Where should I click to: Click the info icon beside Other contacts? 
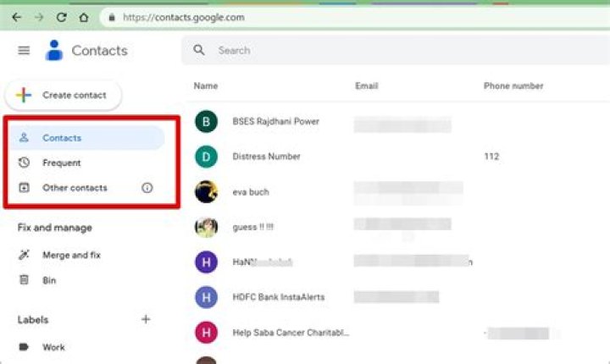point(147,188)
